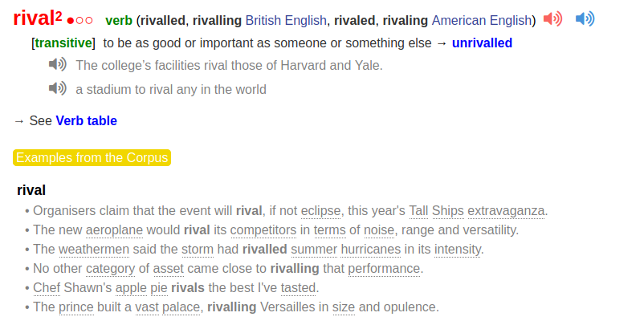This screenshot has height=329, width=644.
Task: Click the word 'performance' link
Action: pos(383,269)
